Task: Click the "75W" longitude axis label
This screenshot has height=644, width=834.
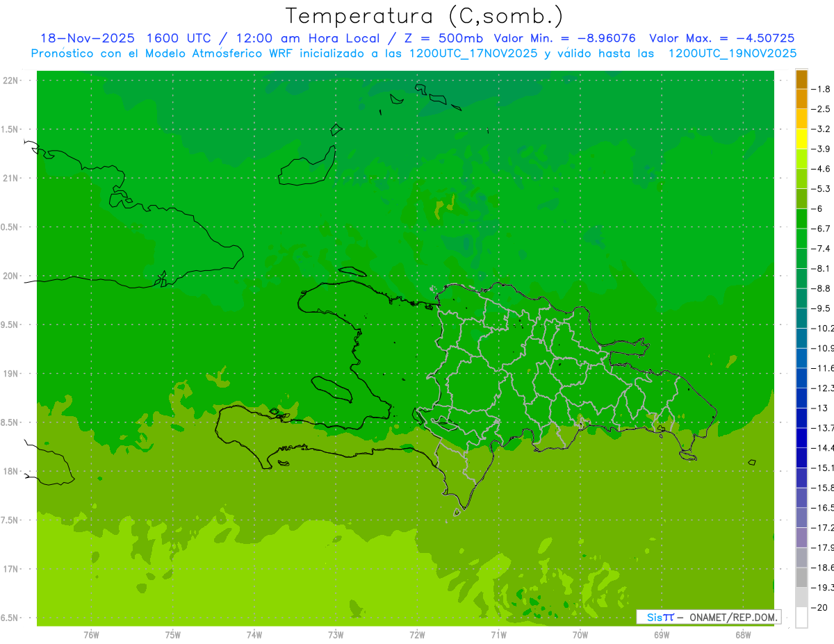Action: point(173,634)
